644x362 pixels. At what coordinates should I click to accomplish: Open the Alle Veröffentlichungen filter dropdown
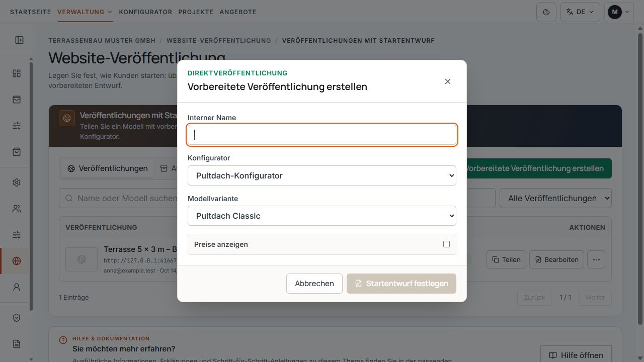[555, 198]
